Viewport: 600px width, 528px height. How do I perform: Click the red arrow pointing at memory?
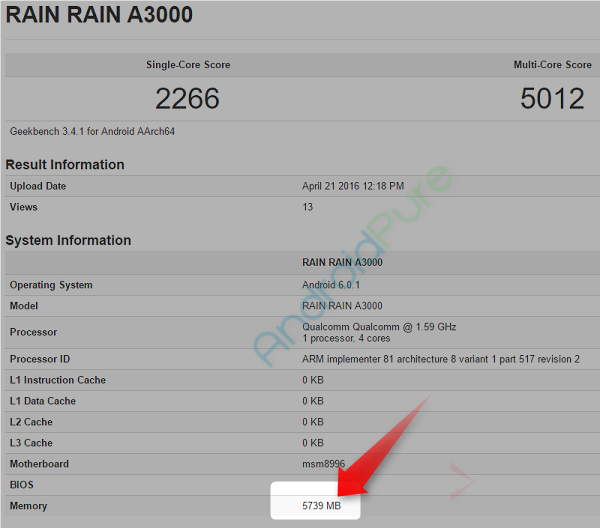383,448
